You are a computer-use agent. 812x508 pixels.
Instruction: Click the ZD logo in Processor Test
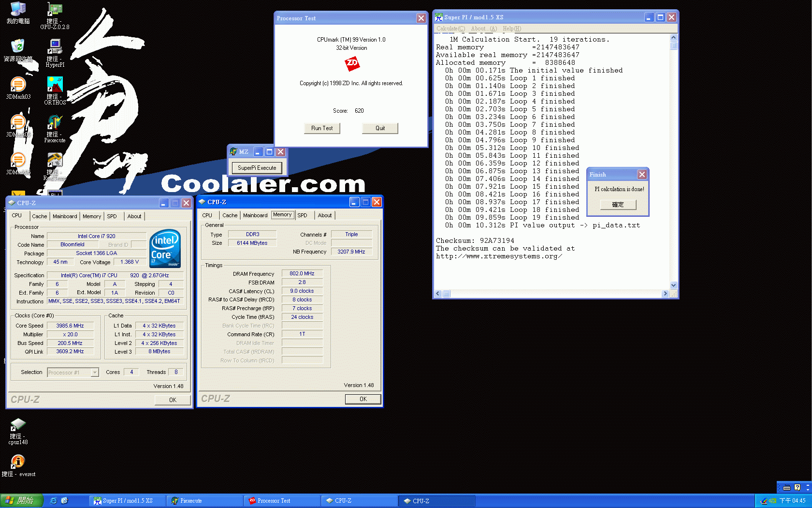click(x=352, y=63)
